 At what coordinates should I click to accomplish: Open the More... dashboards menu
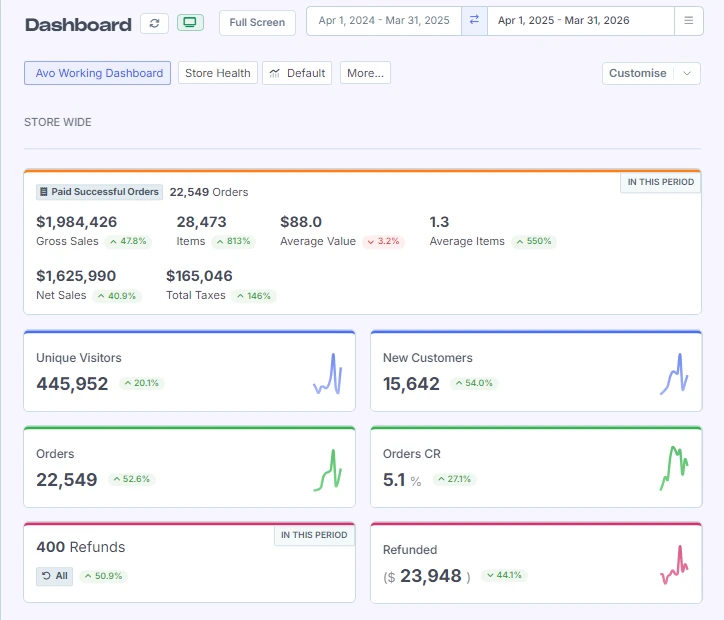[365, 73]
